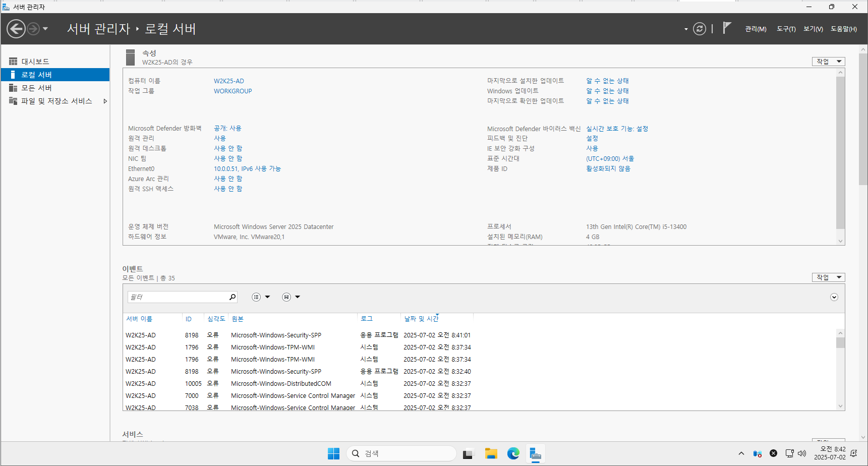Click the taskbar 검색 search box

401,453
